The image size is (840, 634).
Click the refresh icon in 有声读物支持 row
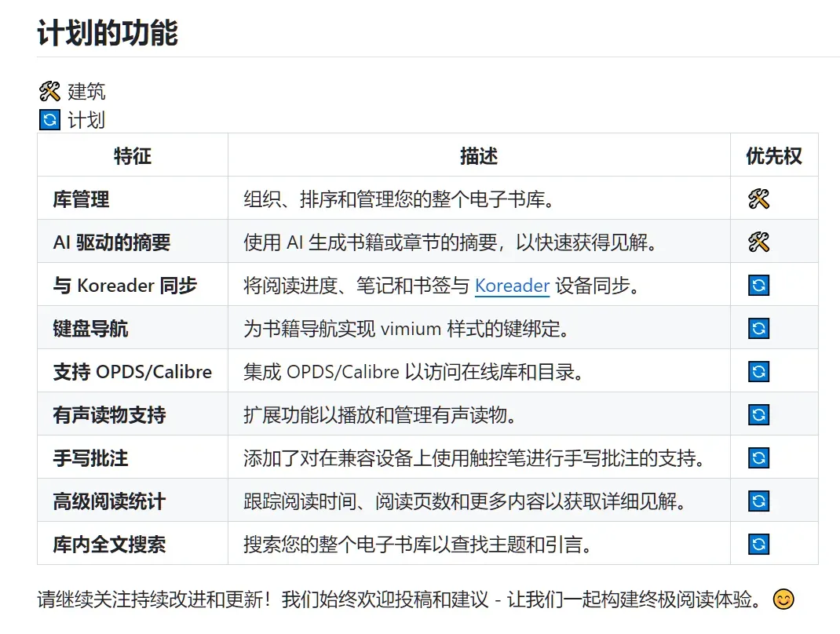[x=758, y=414]
